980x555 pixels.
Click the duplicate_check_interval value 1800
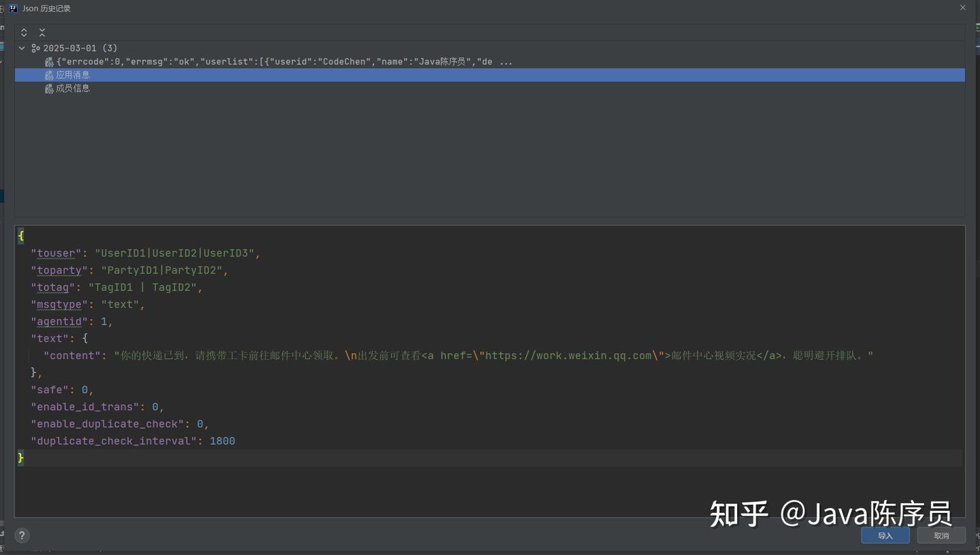click(222, 441)
